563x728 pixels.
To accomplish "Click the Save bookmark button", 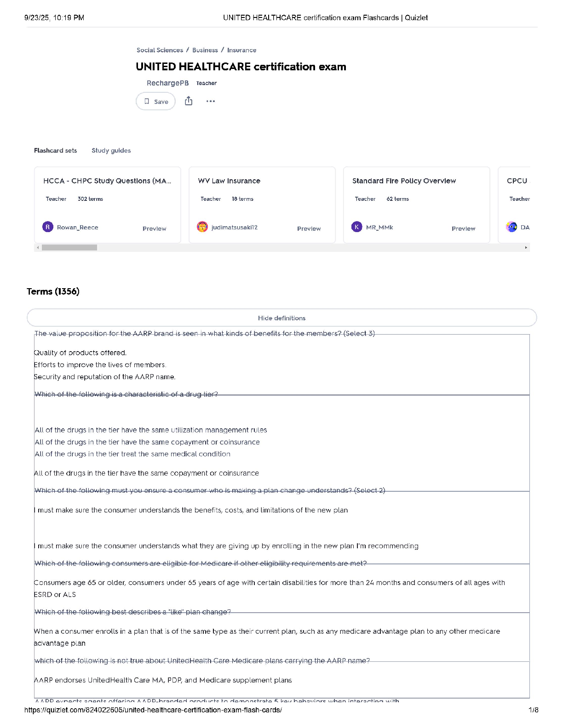I will [156, 102].
